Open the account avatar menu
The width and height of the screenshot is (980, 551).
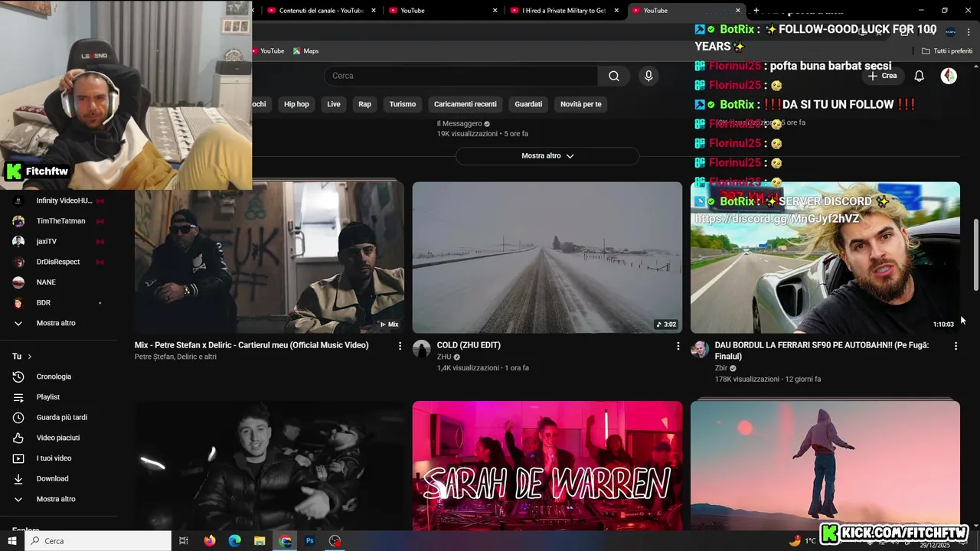(x=949, y=76)
